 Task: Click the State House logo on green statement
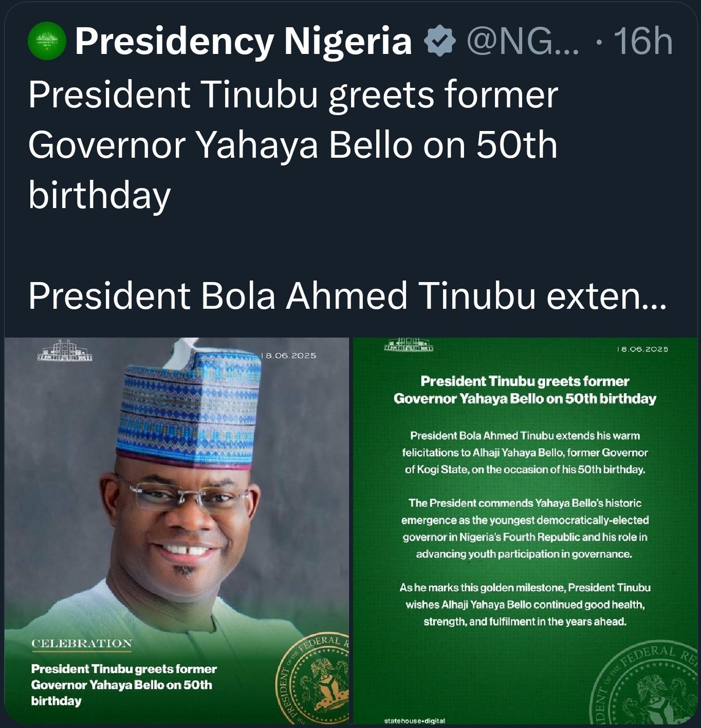(409, 345)
